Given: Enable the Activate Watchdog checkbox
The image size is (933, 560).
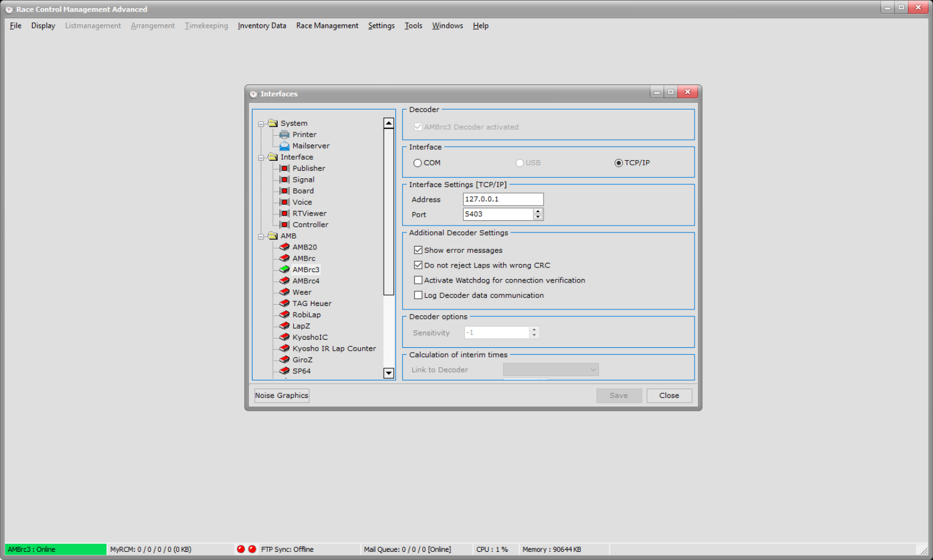Looking at the screenshot, I should (418, 280).
